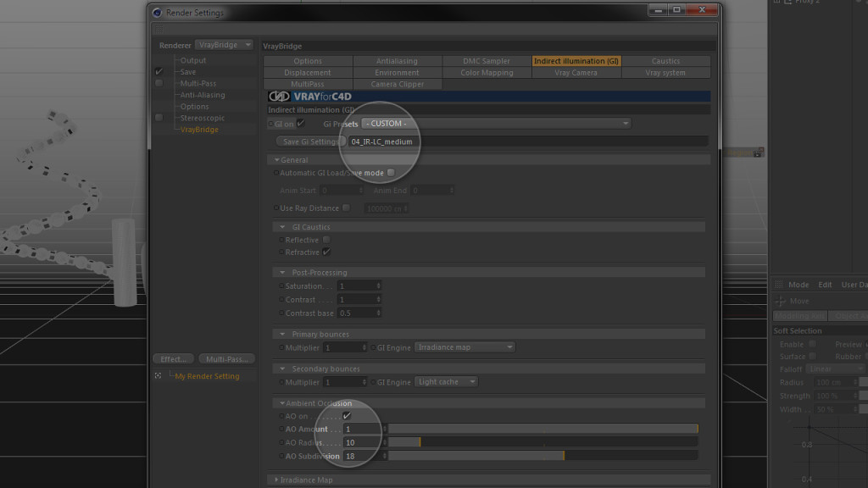The height and width of the screenshot is (488, 868).
Task: Click the icon beside My Render Setting
Action: pyautogui.click(x=159, y=375)
